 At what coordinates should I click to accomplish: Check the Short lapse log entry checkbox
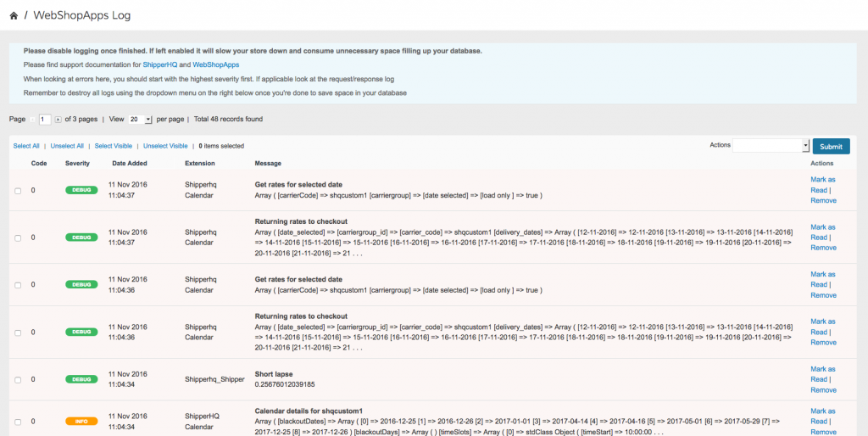click(x=18, y=379)
